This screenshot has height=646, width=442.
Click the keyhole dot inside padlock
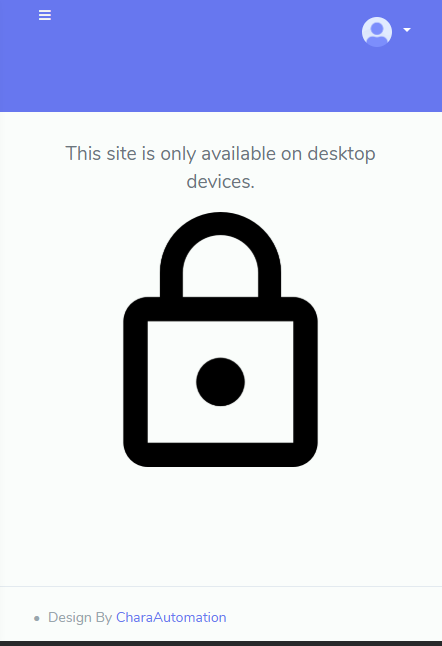coord(220,382)
